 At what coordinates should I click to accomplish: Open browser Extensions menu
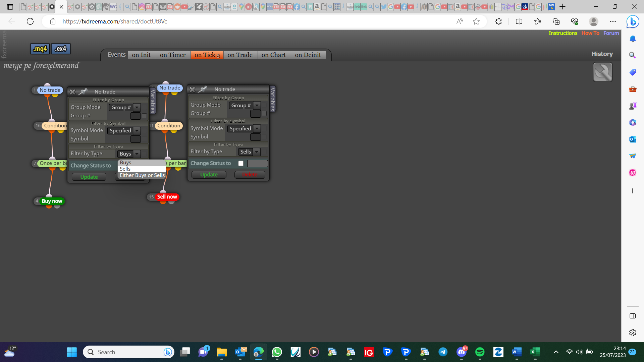click(x=498, y=21)
